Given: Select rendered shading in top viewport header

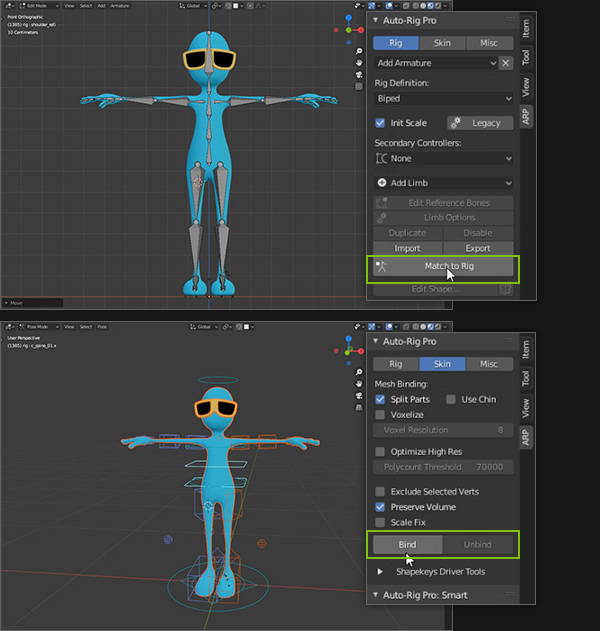Looking at the screenshot, I should click(438, 6).
